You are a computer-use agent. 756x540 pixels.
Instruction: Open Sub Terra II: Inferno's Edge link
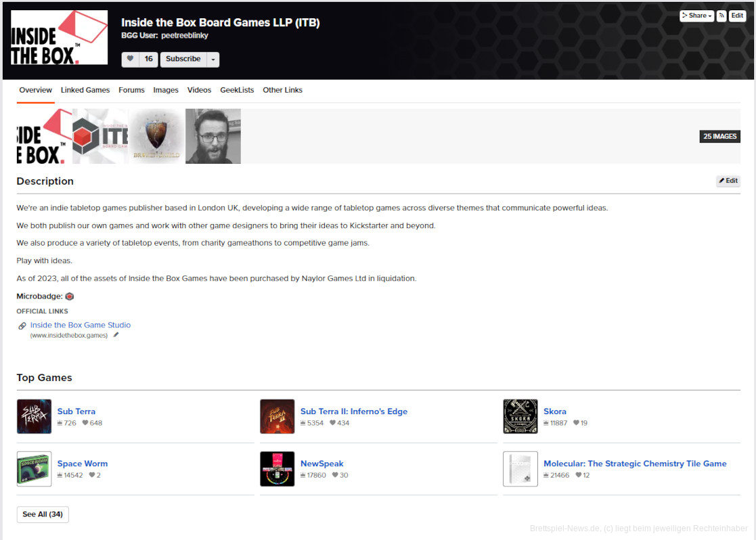coord(353,411)
